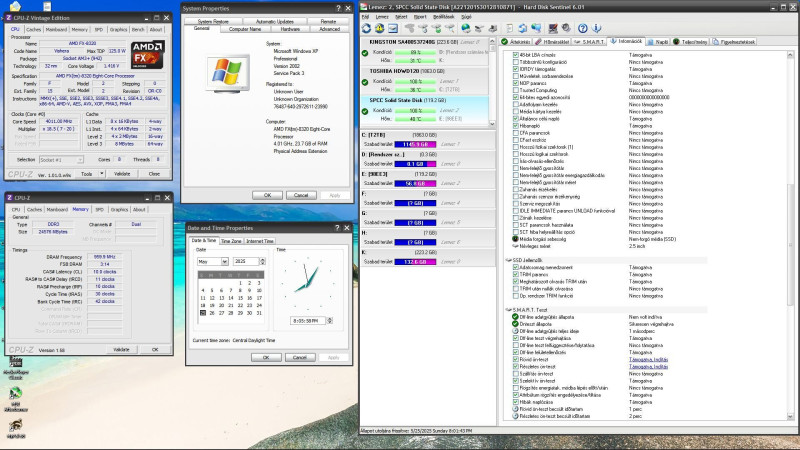Click the refresh icon in Hard Disk Sentinel toolbar
This screenshot has width=800, height=450.
(x=366, y=28)
